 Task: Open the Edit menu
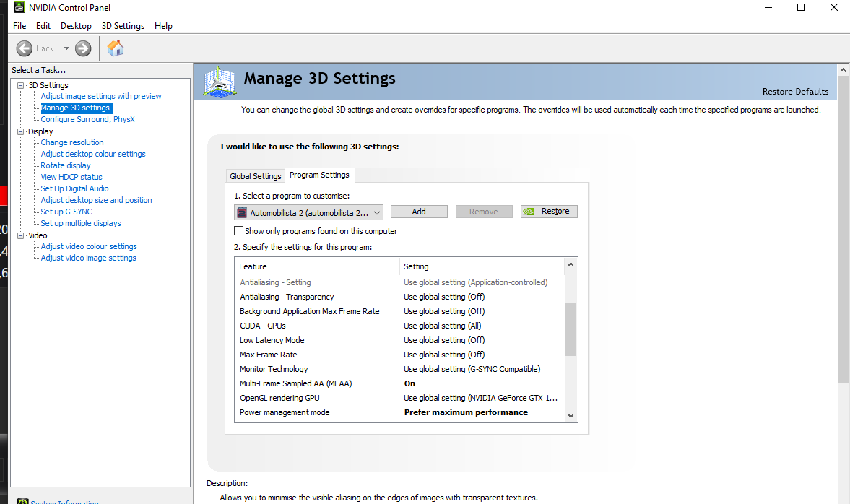point(43,26)
